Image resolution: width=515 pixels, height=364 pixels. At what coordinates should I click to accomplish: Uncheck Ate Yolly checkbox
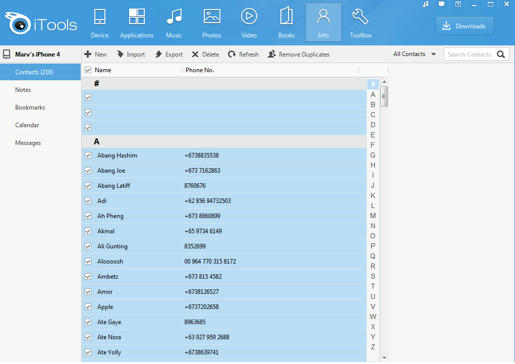pos(88,352)
